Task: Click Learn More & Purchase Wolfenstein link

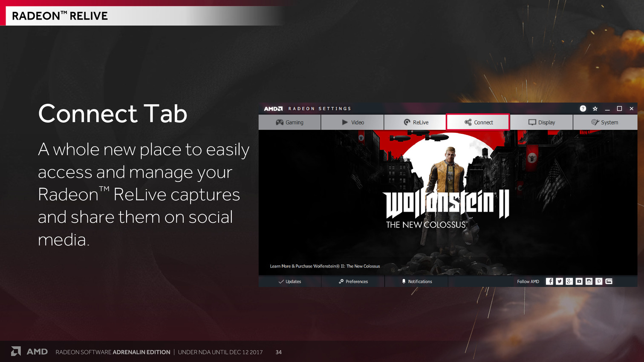Action: [x=325, y=266]
